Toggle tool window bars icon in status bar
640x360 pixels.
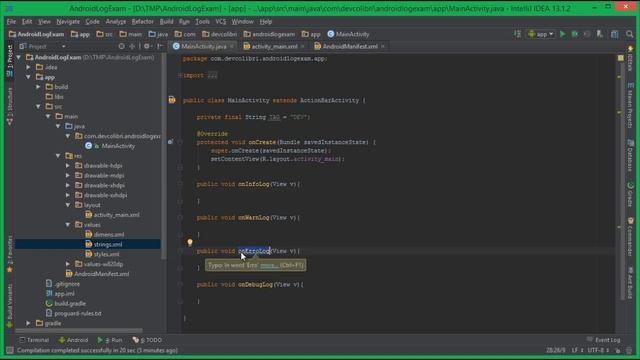10,350
